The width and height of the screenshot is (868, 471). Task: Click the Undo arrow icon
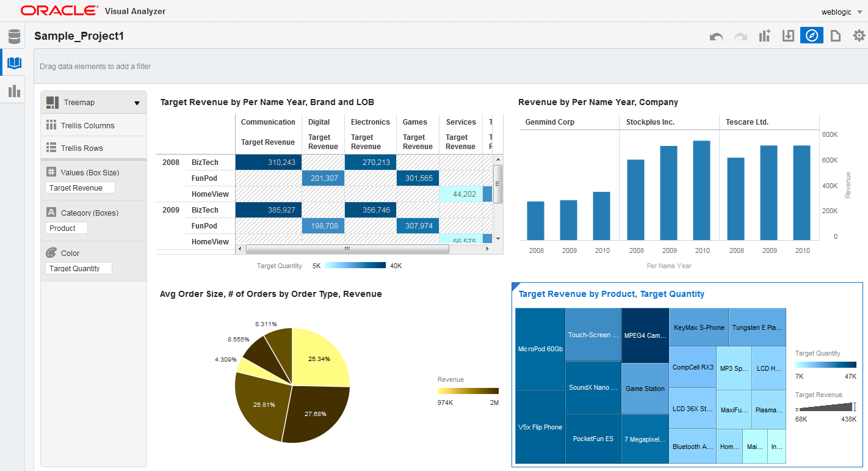tap(716, 37)
